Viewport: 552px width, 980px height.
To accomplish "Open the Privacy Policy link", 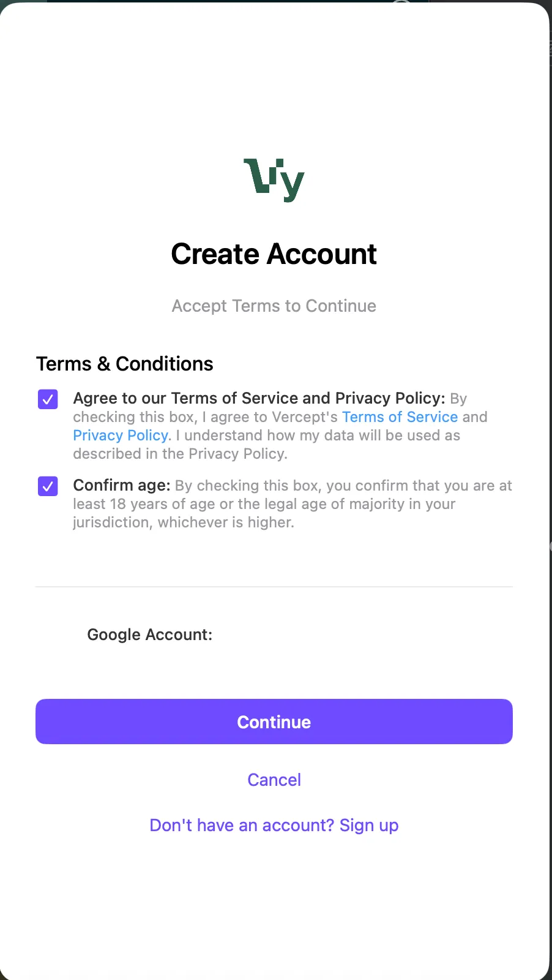I will click(121, 435).
